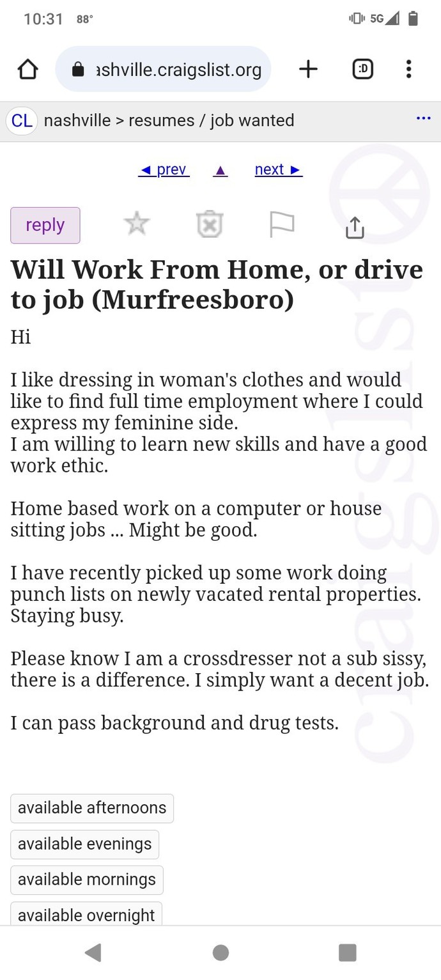
Task: Tap the browser home icon
Action: 27,69
